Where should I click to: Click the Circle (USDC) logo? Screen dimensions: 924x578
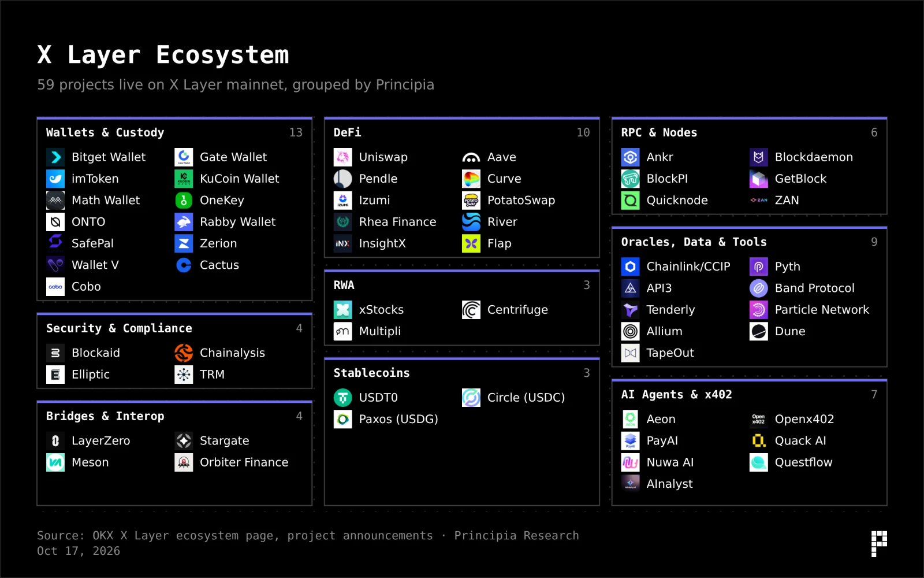(x=471, y=398)
